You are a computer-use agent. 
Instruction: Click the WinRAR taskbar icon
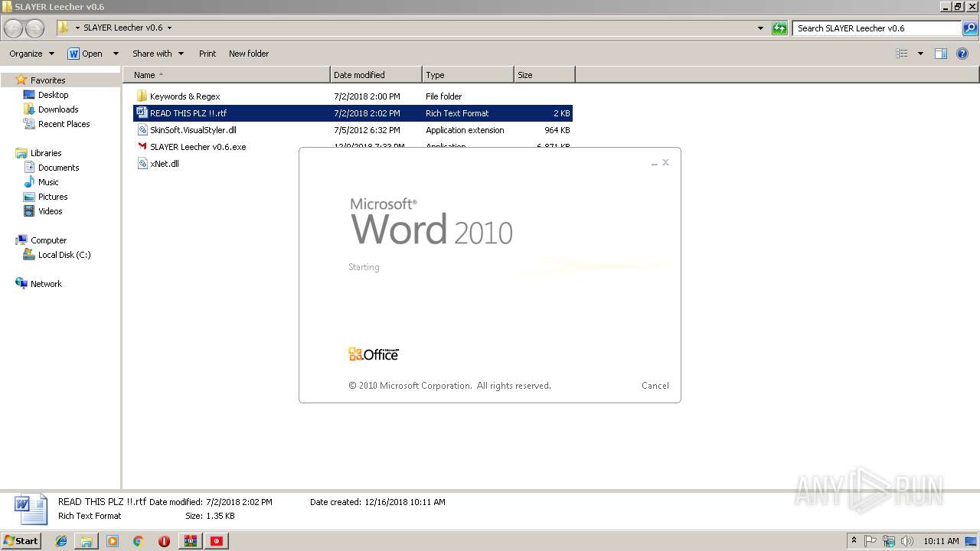(x=190, y=541)
